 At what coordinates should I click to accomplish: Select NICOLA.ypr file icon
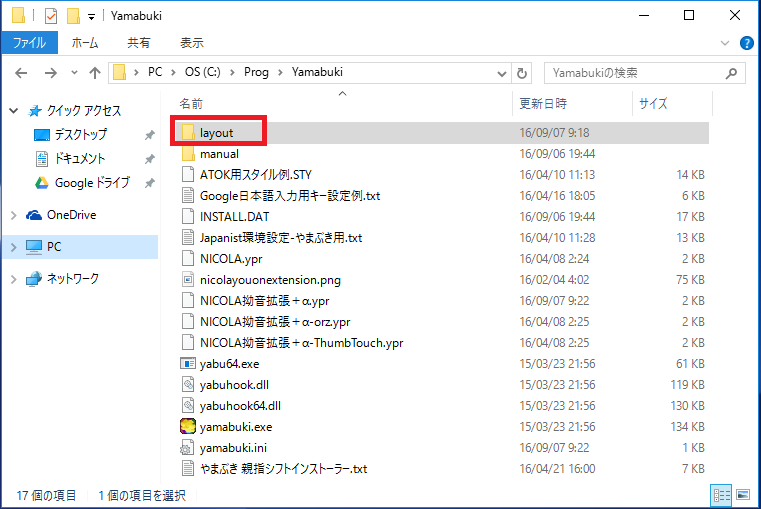[x=188, y=259]
